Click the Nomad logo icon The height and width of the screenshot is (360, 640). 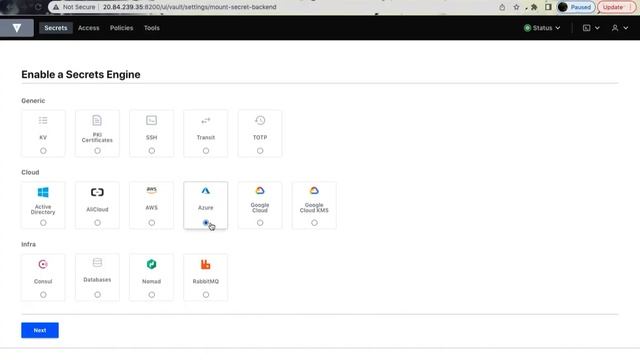coord(151,264)
